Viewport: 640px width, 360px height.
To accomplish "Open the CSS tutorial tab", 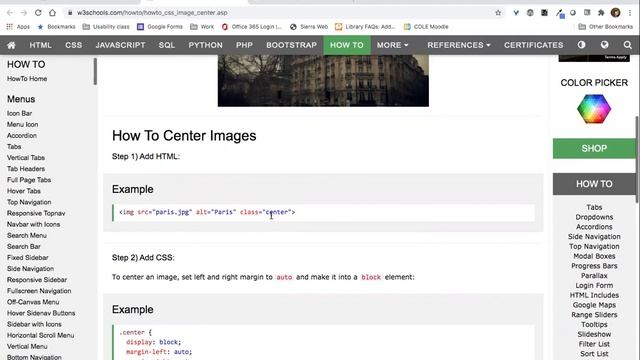I will [73, 45].
